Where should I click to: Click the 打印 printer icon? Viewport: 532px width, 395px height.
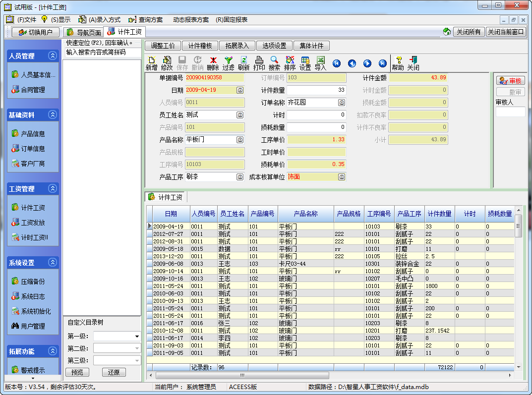259,63
